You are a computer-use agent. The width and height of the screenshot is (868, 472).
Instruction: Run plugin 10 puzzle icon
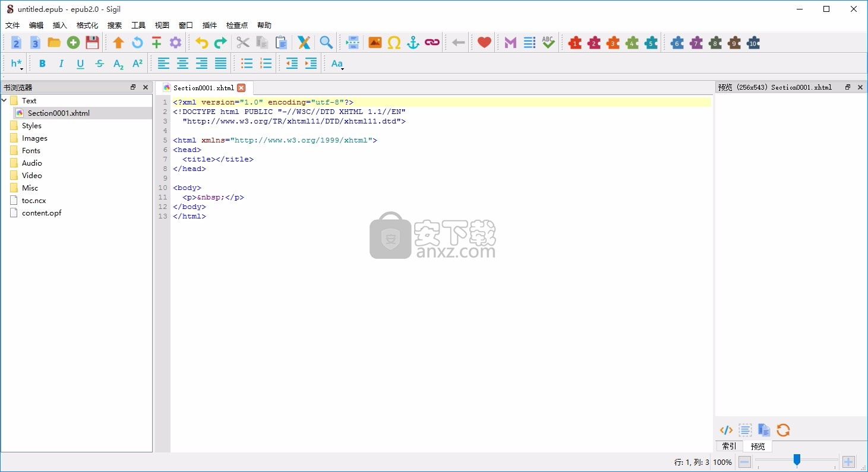click(x=753, y=43)
